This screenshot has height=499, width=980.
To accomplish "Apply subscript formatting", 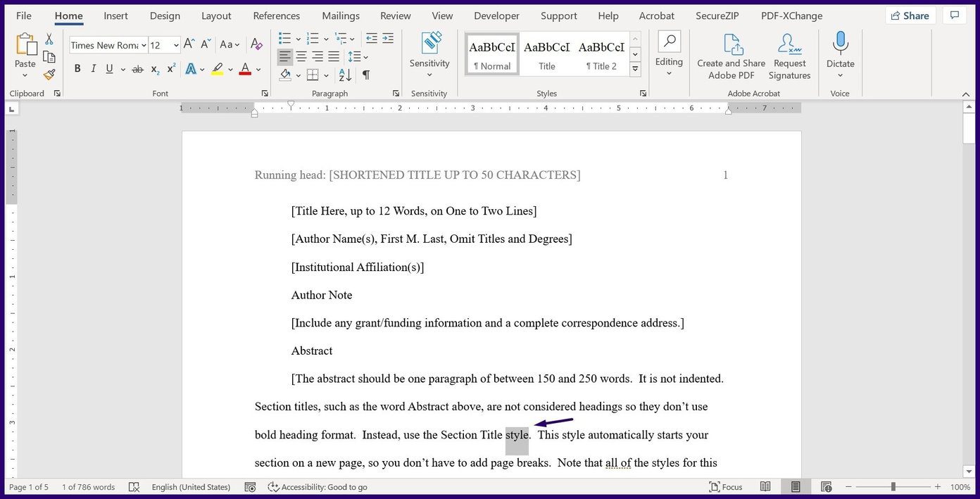I will pyautogui.click(x=154, y=69).
